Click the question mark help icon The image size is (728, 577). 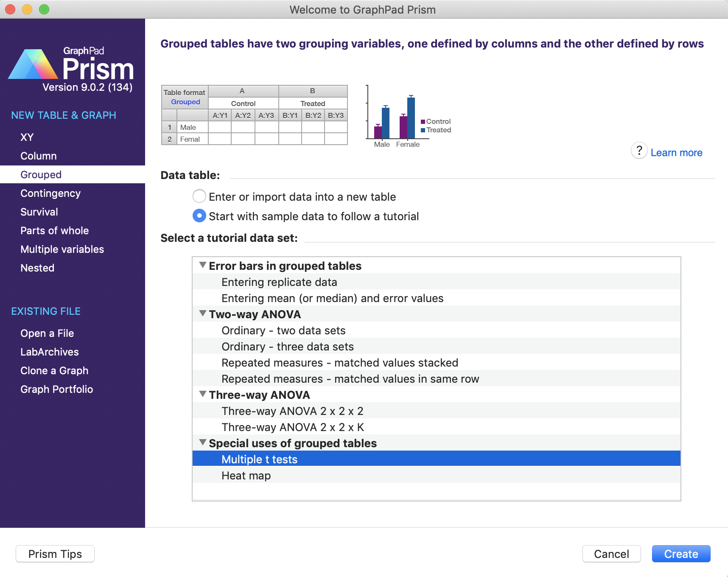click(639, 151)
